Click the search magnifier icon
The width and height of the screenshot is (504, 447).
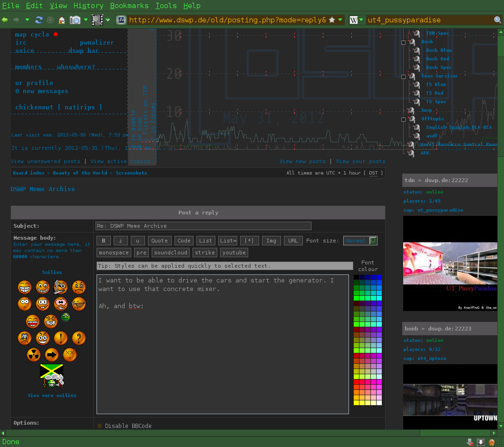[497, 20]
